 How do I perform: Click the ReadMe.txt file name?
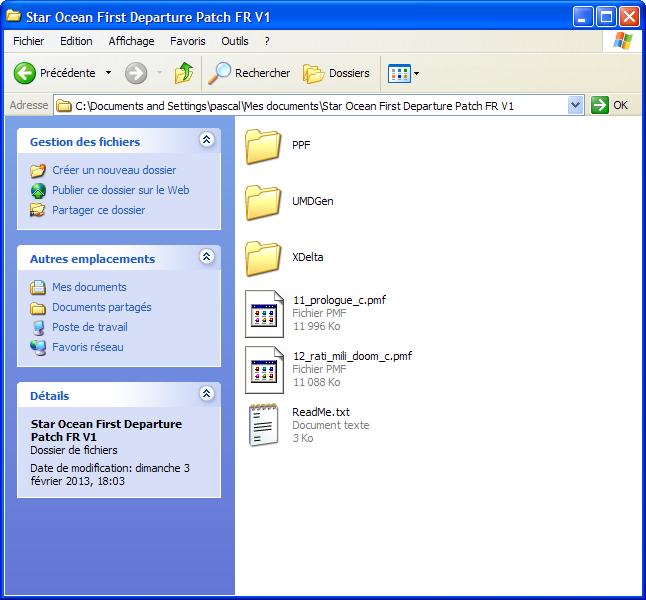[321, 412]
